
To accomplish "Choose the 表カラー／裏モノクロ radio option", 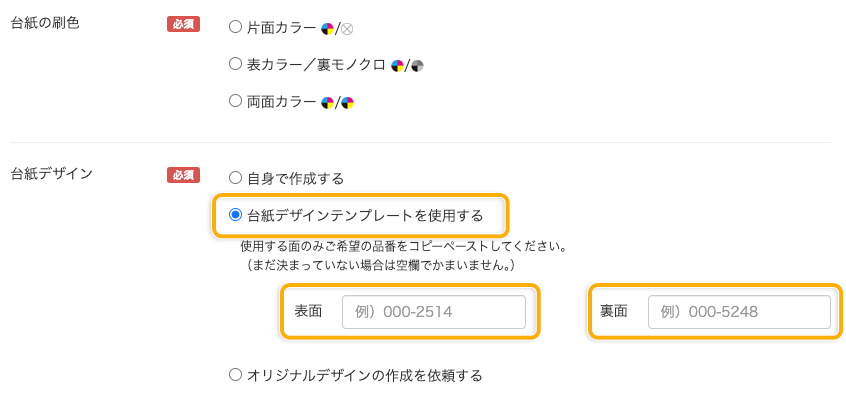I will (x=235, y=65).
